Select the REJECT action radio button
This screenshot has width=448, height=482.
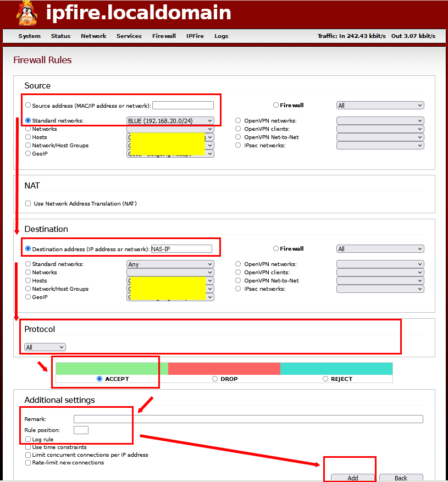pyautogui.click(x=325, y=379)
